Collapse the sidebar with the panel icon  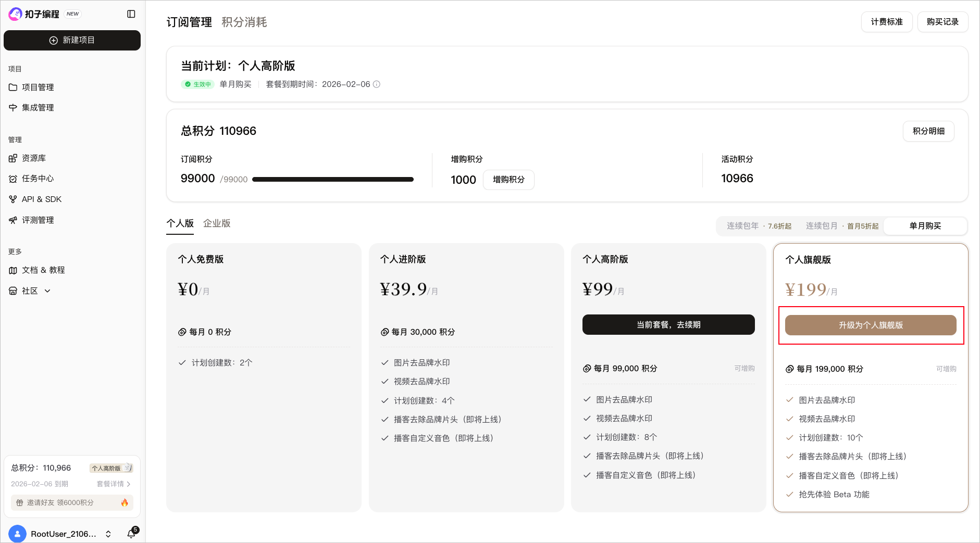click(x=131, y=14)
